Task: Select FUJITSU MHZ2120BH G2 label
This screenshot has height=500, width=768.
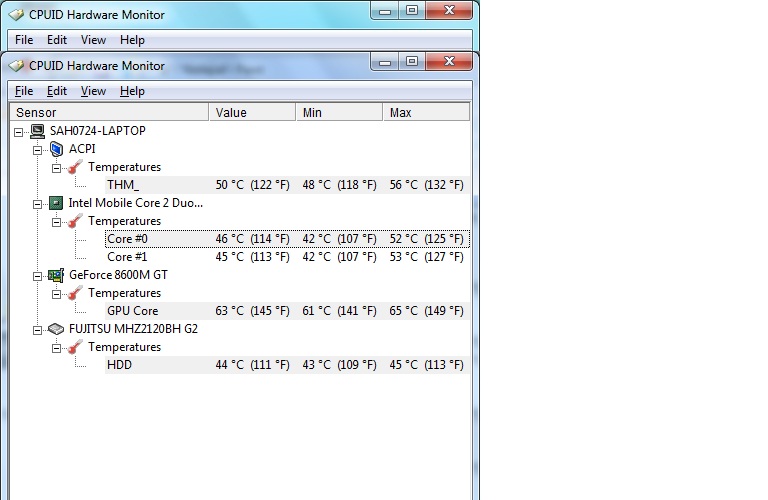Action: 133,329
